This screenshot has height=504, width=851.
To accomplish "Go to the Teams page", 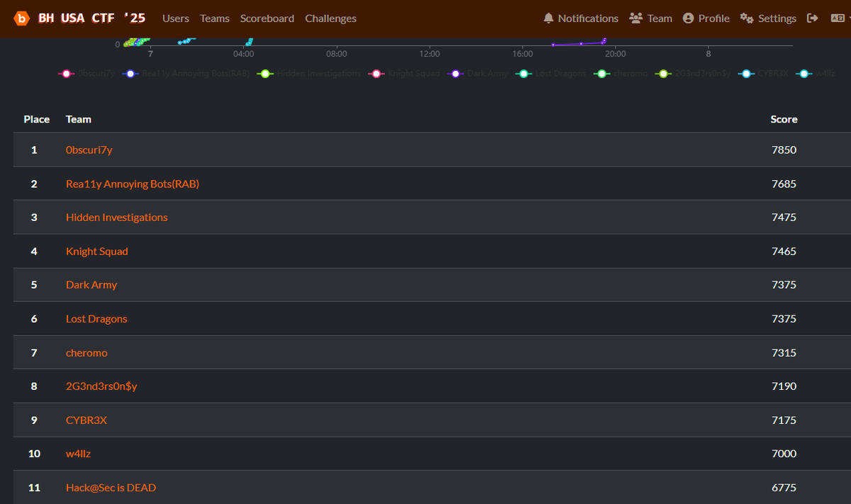I will [214, 18].
